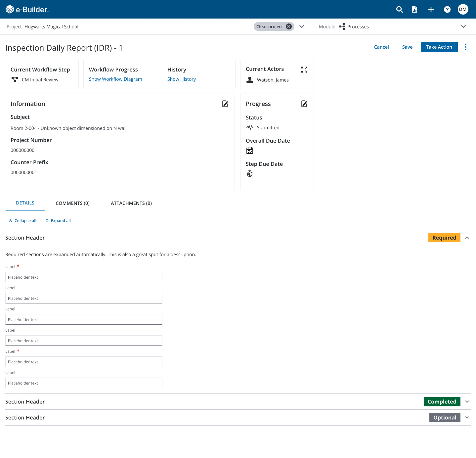Click the Submitted status pulse icon
Image resolution: width=476 pixels, height=458 pixels.
[x=250, y=127]
